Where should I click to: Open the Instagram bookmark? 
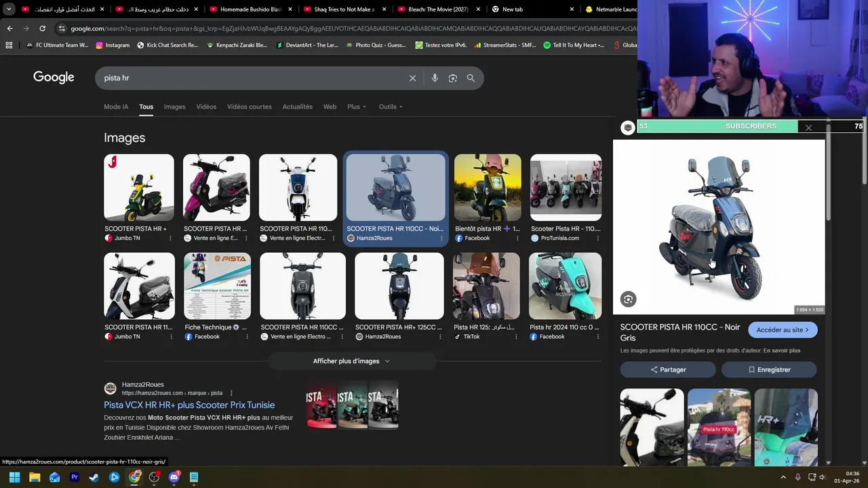tap(113, 45)
